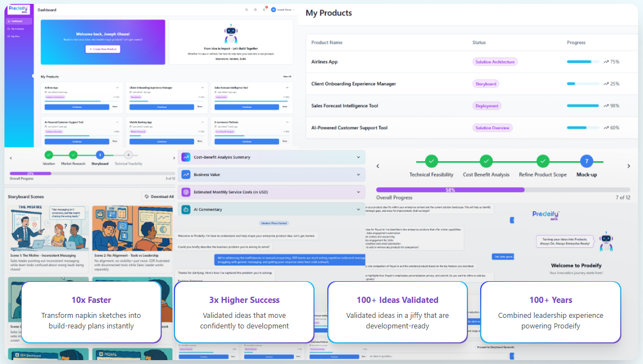Screen dimensions: 643x364
Task: Go to previous step in Storyboard stepper
Action: coord(11,158)
